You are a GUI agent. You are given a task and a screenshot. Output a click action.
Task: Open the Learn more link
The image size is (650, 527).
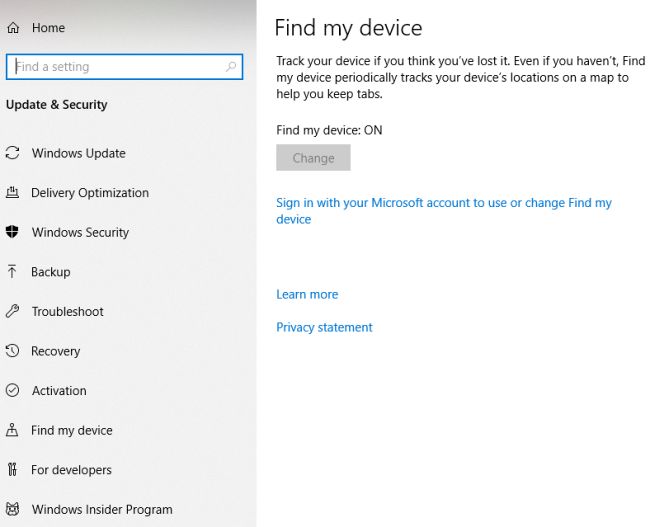pos(307,294)
